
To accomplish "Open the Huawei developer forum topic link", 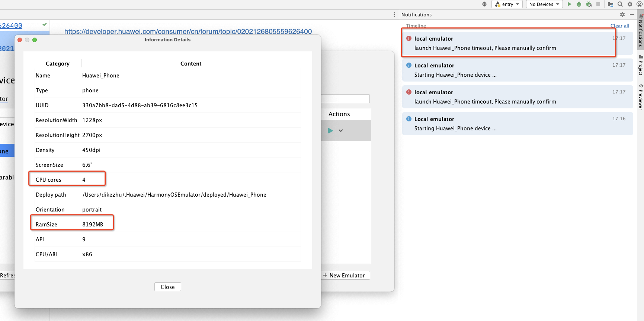I will 188,31.
